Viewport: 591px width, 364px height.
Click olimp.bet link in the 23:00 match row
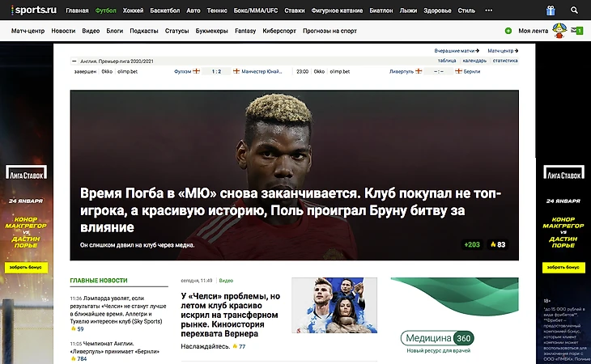pos(339,71)
